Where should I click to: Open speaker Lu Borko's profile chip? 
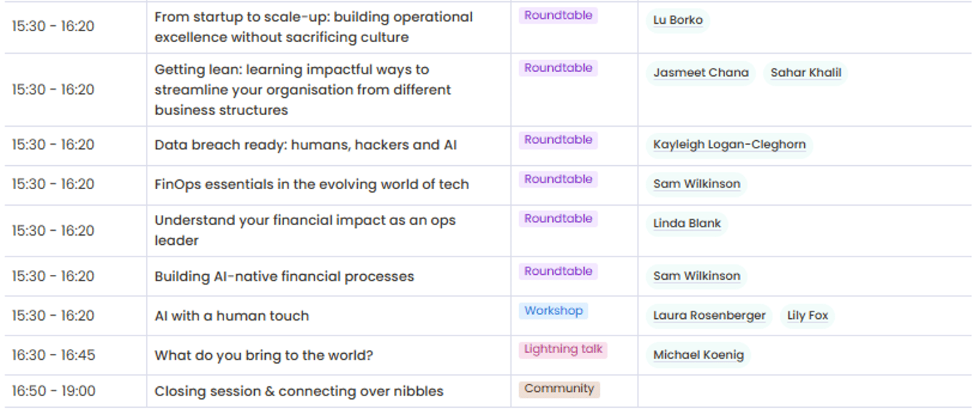coord(677,20)
